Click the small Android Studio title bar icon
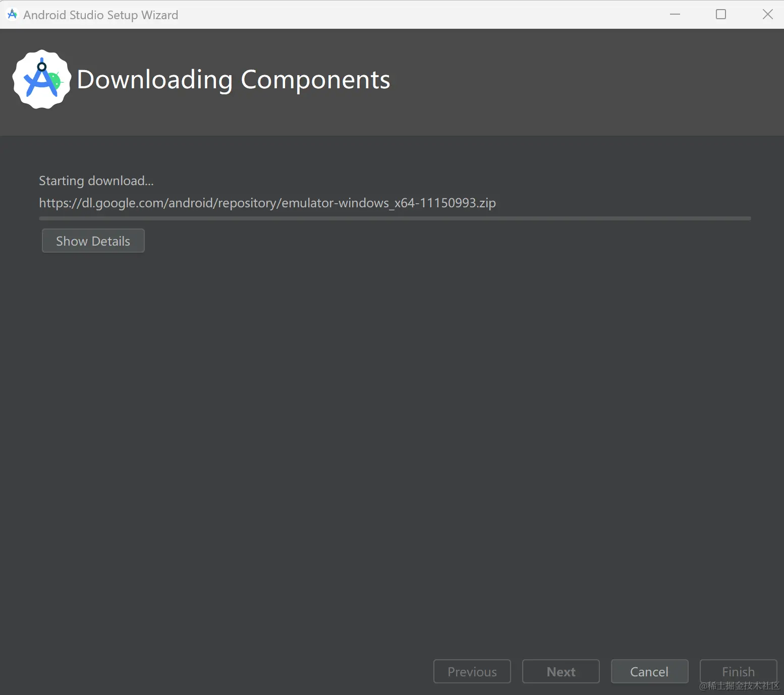784x695 pixels. 13,15
